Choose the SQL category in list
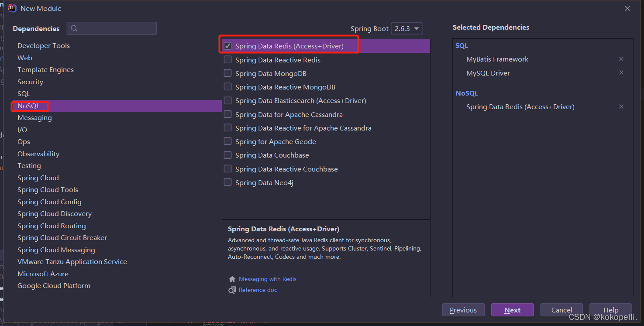This screenshot has height=326, width=644. [117, 94]
